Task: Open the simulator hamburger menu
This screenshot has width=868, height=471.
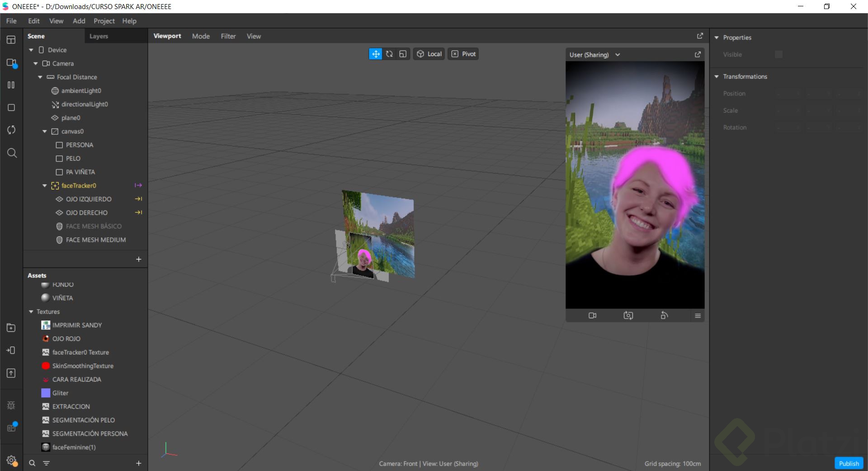Action: tap(698, 316)
